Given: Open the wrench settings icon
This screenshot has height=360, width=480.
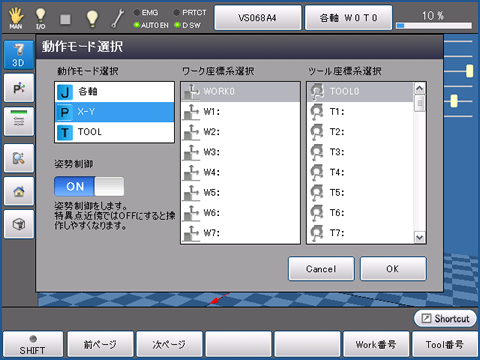Looking at the screenshot, I should (x=117, y=18).
